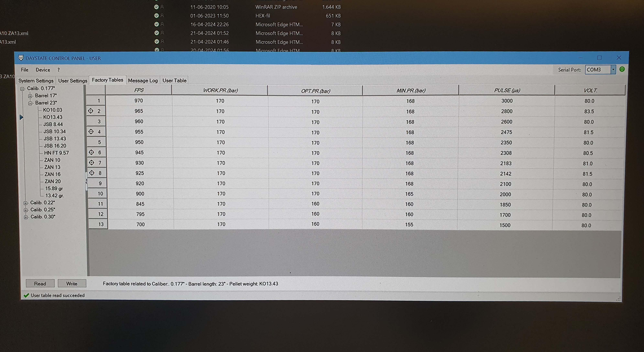Collapse the Calib. 0.177" tree node
Viewport: 644px width, 352px height.
[x=22, y=89]
